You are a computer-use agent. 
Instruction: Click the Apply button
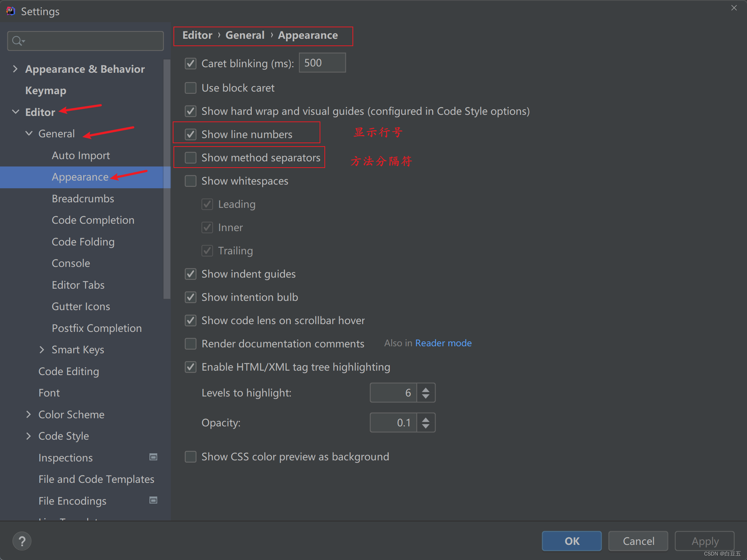tap(705, 541)
